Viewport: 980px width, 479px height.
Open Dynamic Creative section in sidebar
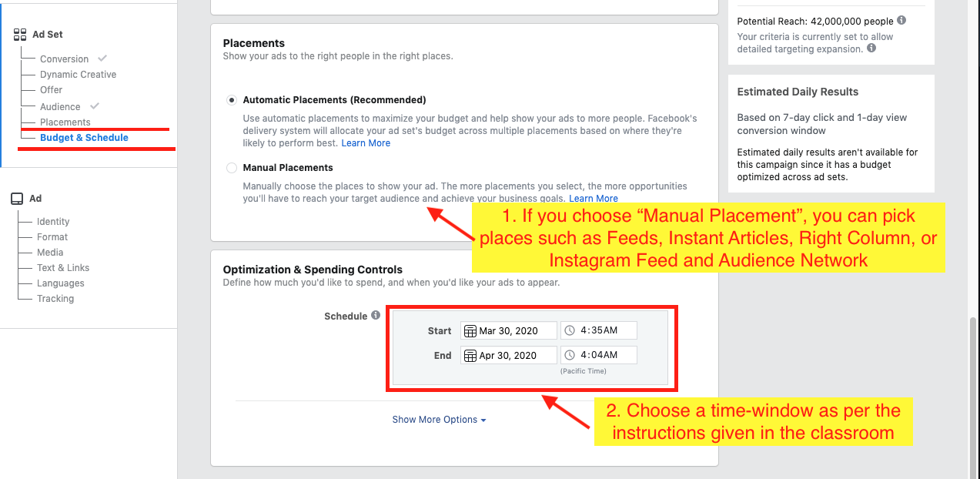(x=78, y=75)
